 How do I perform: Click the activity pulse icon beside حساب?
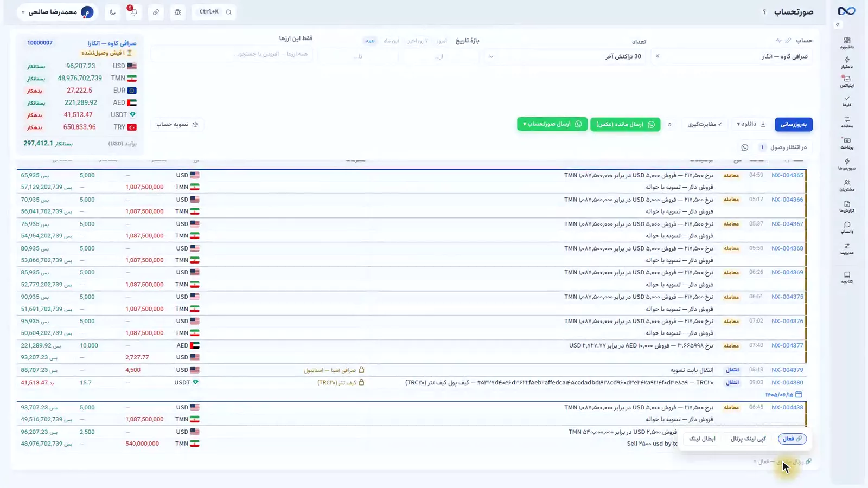[x=778, y=41]
